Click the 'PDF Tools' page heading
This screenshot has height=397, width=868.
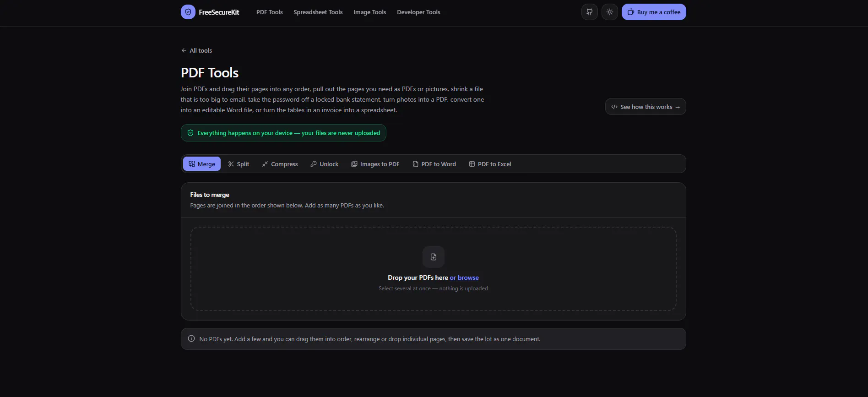[x=210, y=72]
